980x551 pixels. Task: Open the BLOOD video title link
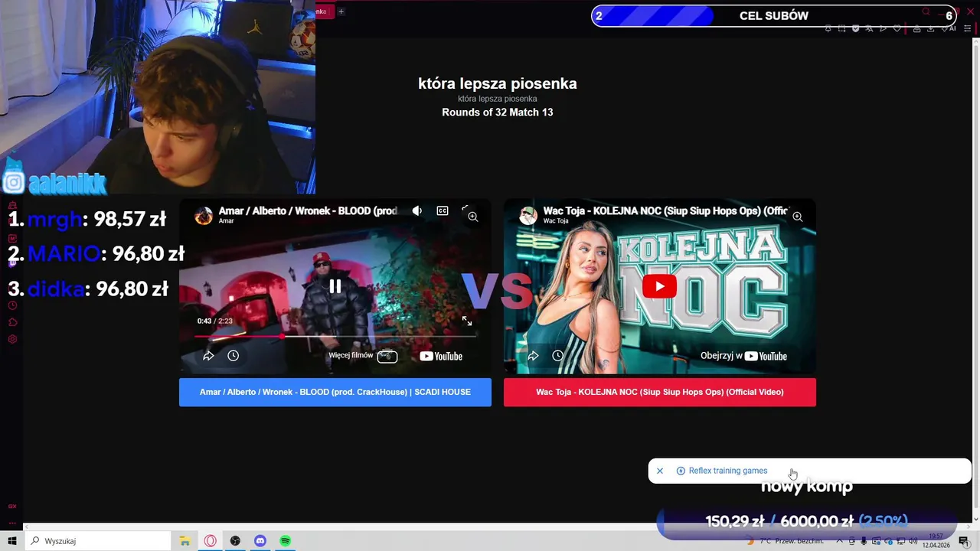pyautogui.click(x=308, y=211)
